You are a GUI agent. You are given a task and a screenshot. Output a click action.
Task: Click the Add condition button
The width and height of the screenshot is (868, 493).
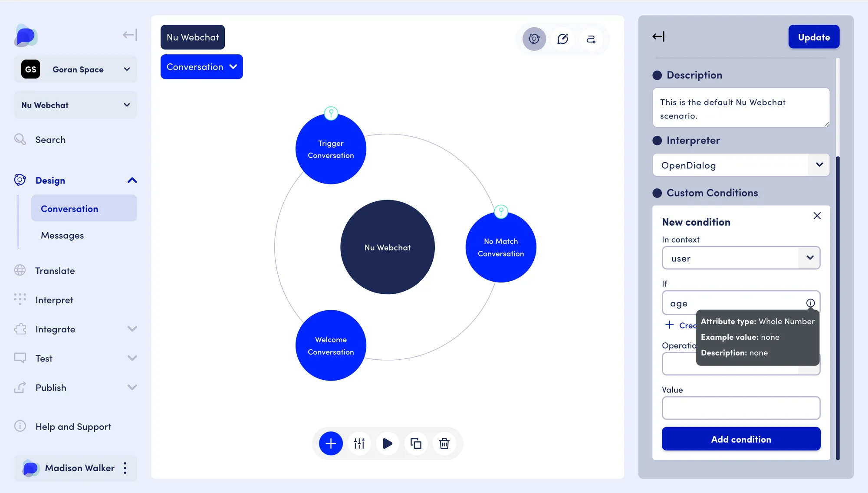pyautogui.click(x=741, y=439)
